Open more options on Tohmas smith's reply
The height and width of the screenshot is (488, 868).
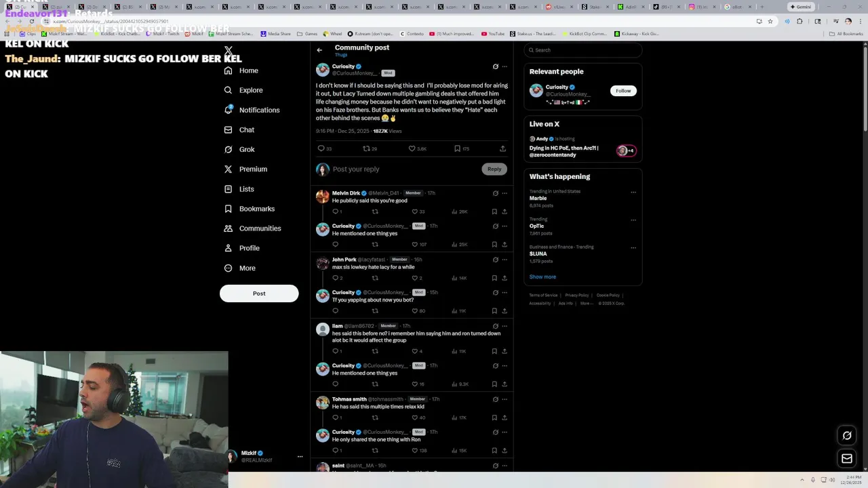coord(505,399)
